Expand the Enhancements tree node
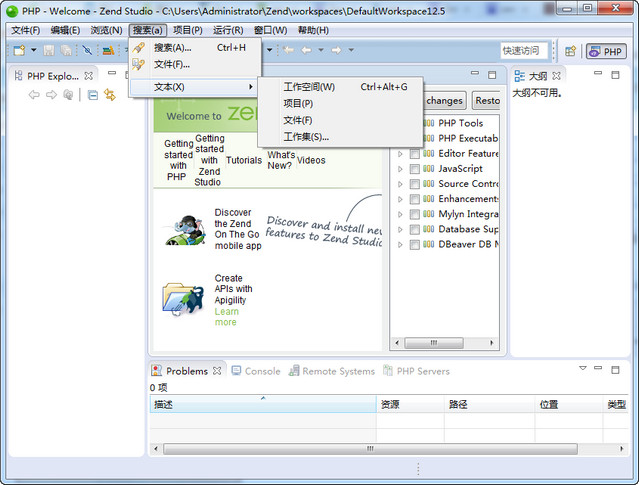Viewport: 639px width, 485px height. (x=400, y=199)
